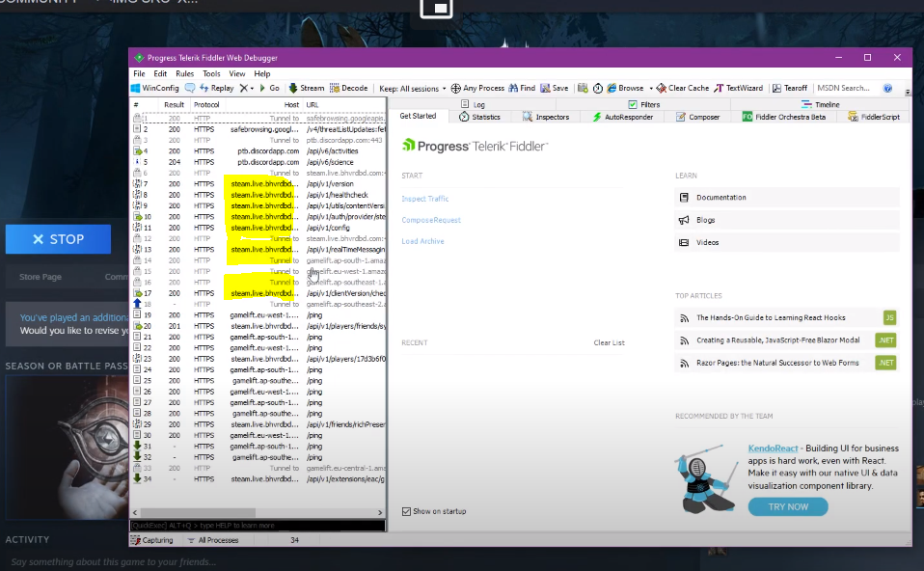Image resolution: width=924 pixels, height=571 pixels.
Task: Click the timer clock toolbar icon
Action: pyautogui.click(x=598, y=88)
